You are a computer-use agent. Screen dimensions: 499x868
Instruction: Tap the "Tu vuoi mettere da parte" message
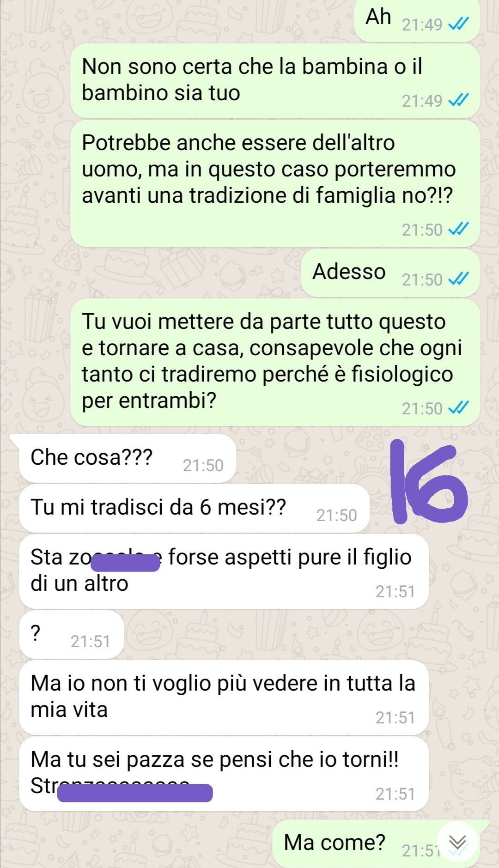pyautogui.click(x=275, y=362)
